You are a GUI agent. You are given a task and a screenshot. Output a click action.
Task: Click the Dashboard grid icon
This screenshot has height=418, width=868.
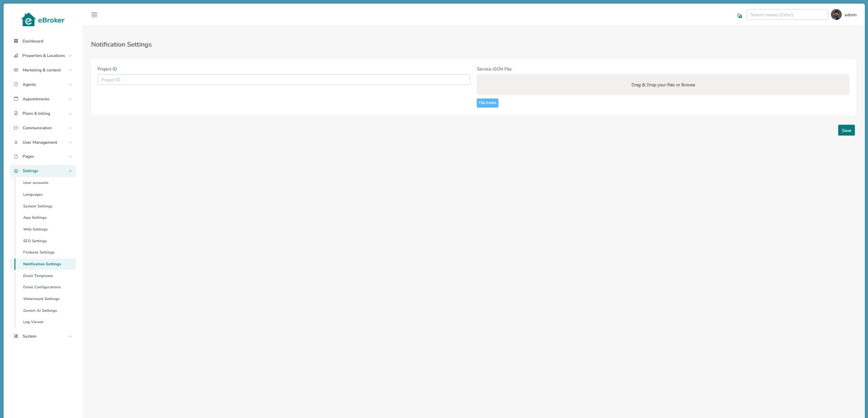[x=16, y=41]
